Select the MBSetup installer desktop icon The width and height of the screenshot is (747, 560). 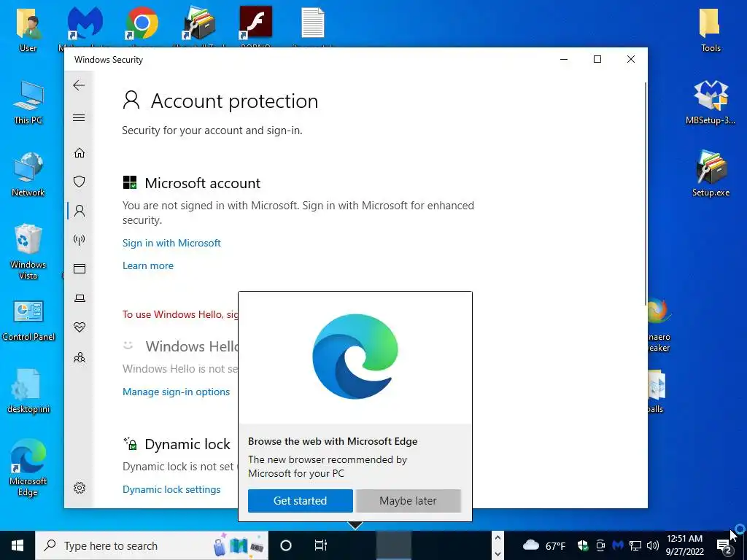(711, 102)
